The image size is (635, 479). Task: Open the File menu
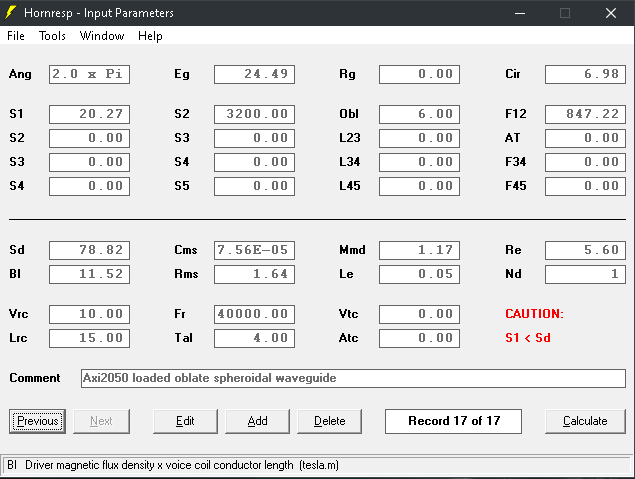pyautogui.click(x=16, y=36)
